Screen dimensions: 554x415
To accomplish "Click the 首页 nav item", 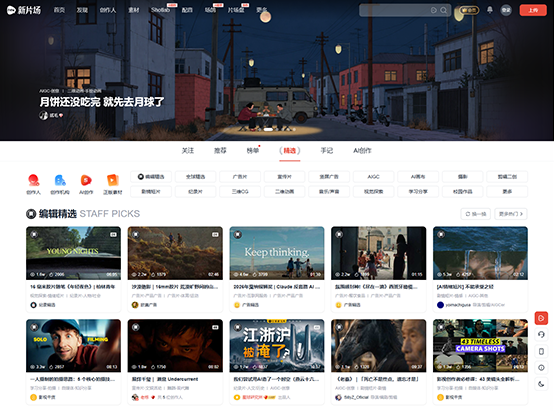I will [59, 10].
